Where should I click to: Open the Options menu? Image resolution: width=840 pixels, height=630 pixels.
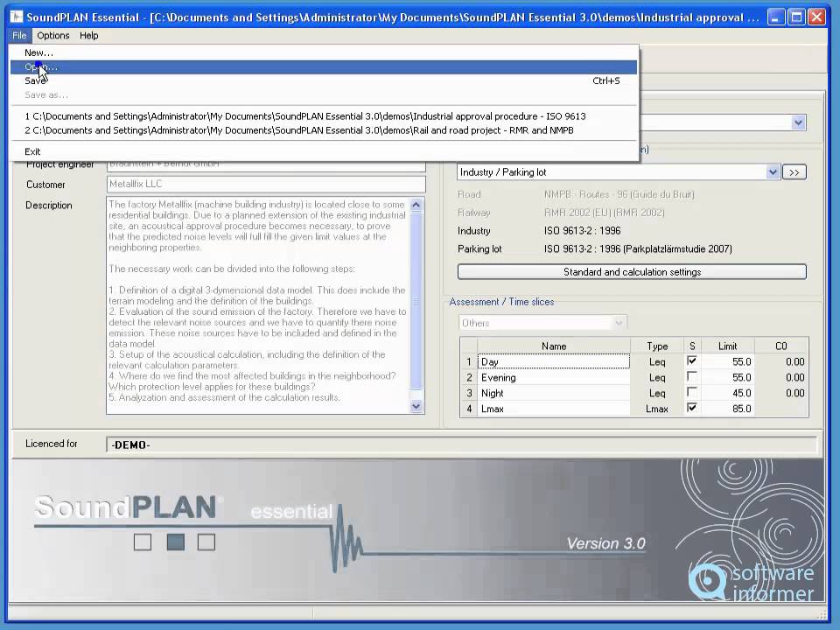[53, 35]
